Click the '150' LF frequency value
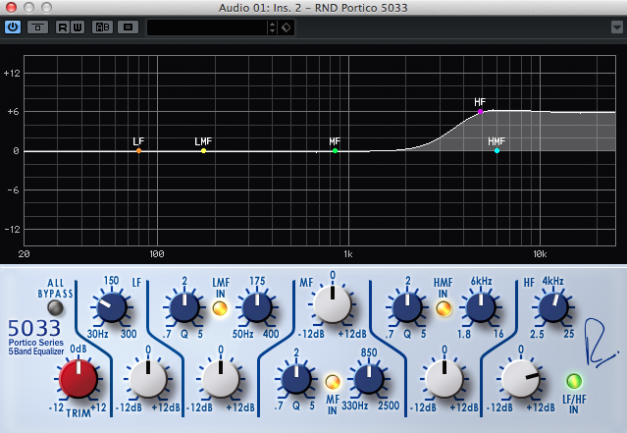The image size is (627, 433). pos(111,280)
